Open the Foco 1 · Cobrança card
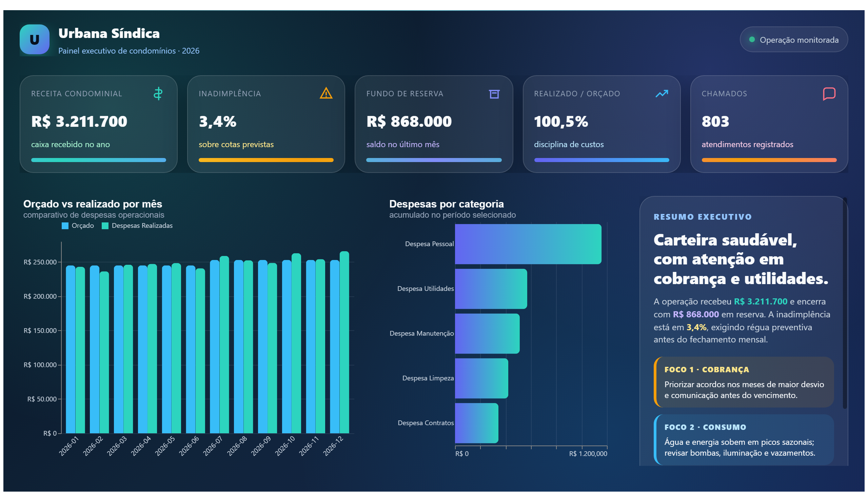 pyautogui.click(x=743, y=382)
